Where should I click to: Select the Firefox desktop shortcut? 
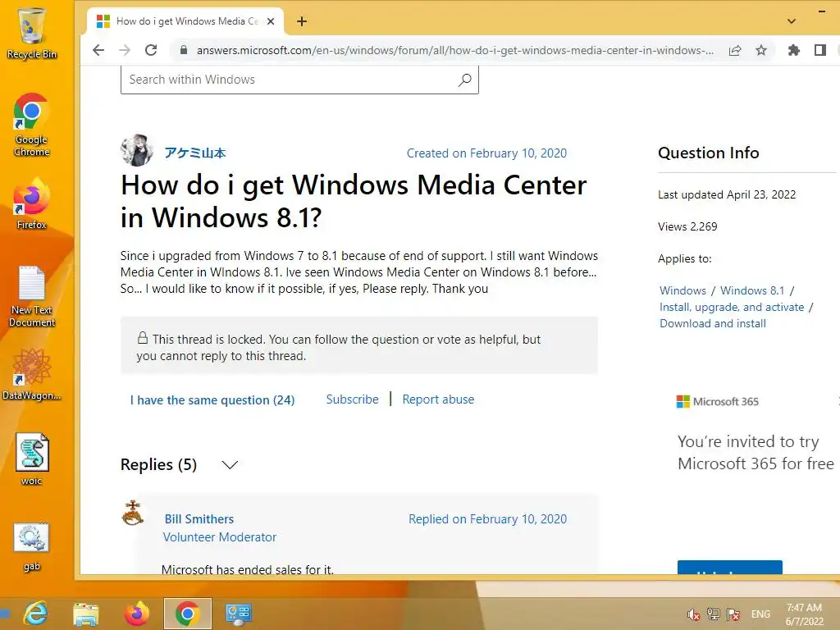pyautogui.click(x=32, y=204)
